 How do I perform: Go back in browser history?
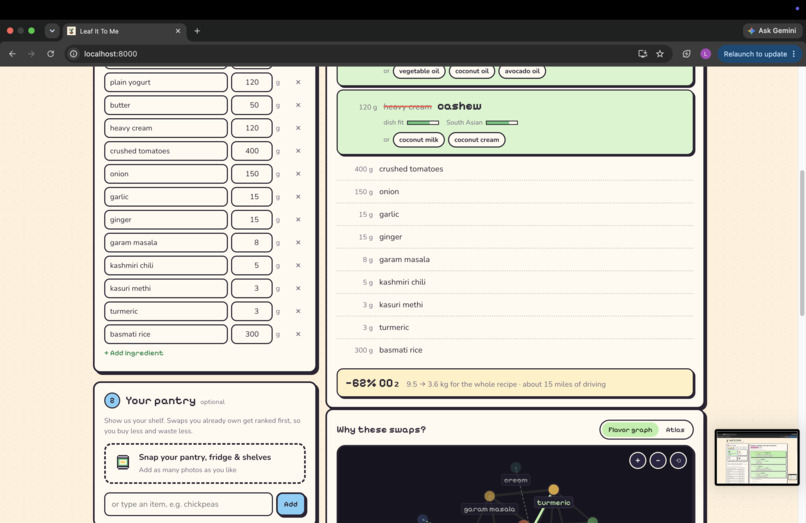click(x=12, y=53)
